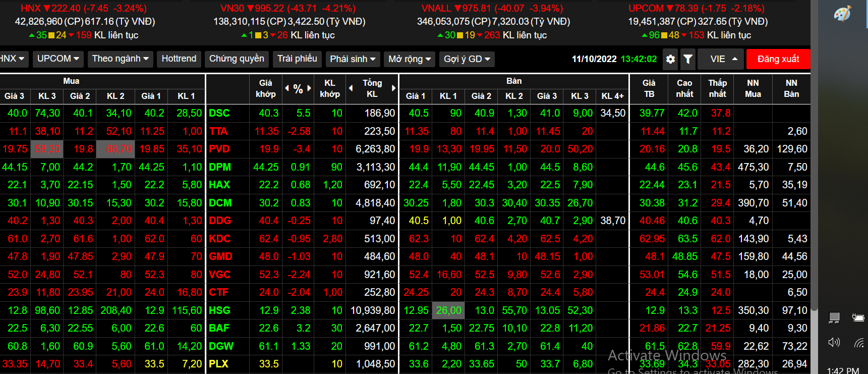Click the 13:42:02 time display
Viewport: 868px width, 374px height.
click(x=639, y=59)
